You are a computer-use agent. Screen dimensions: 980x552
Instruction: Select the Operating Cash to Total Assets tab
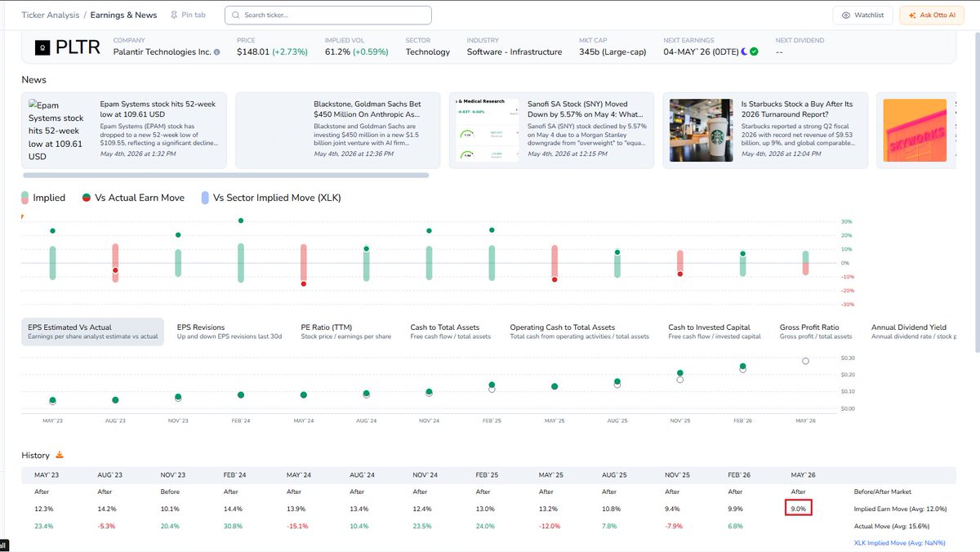click(x=580, y=332)
